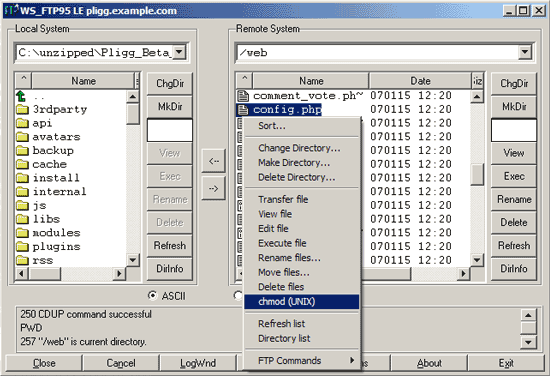The width and height of the screenshot is (550, 376).
Task: Click the Cancel button
Action: [x=121, y=363]
